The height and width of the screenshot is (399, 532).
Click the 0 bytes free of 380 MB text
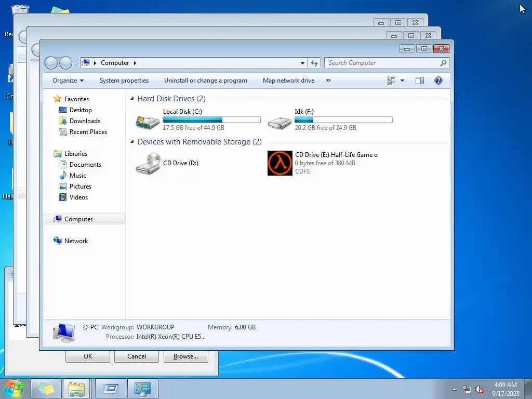click(325, 163)
